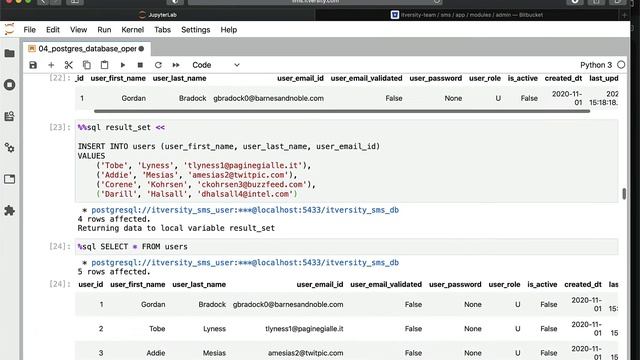Click the user_password header in output 24
640x360 pixels.
tap(455, 284)
